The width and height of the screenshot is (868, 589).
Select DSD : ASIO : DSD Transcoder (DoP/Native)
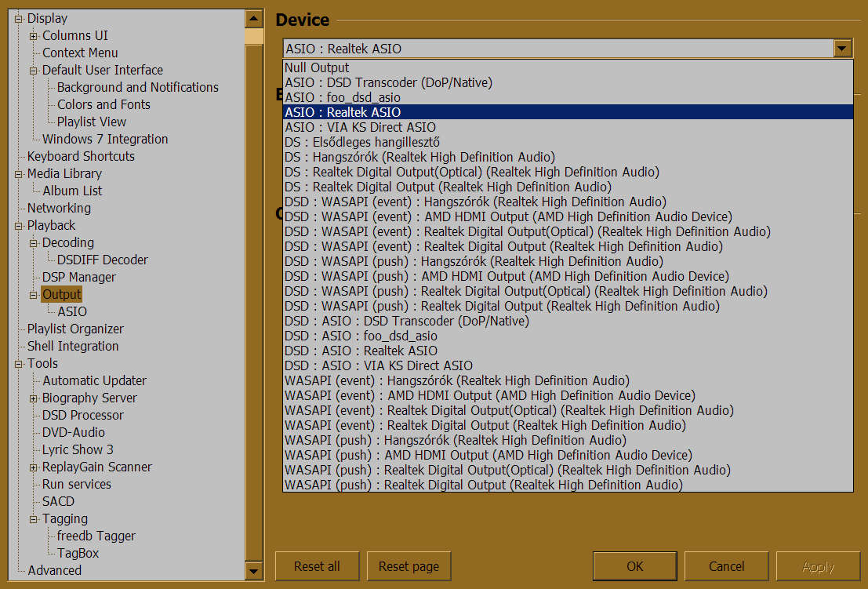click(x=568, y=321)
